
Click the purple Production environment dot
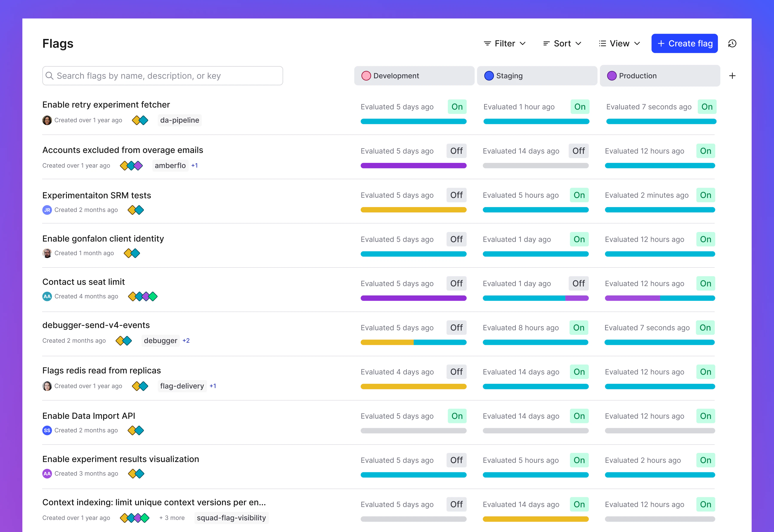[612, 76]
